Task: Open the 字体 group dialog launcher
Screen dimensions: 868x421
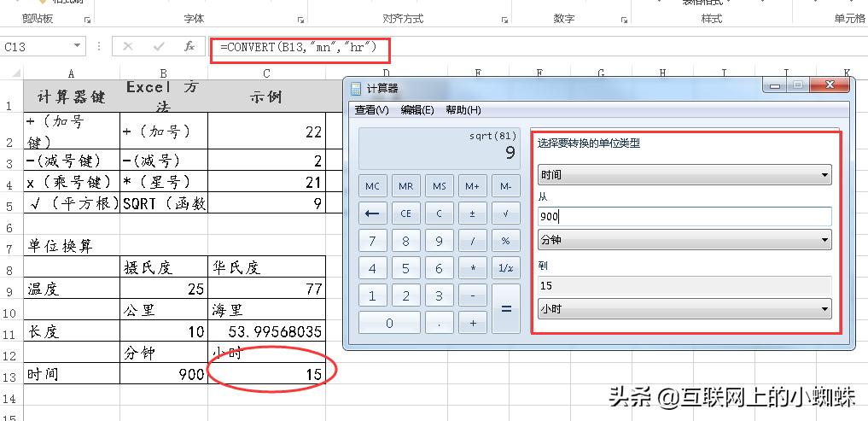Action: click(x=300, y=20)
